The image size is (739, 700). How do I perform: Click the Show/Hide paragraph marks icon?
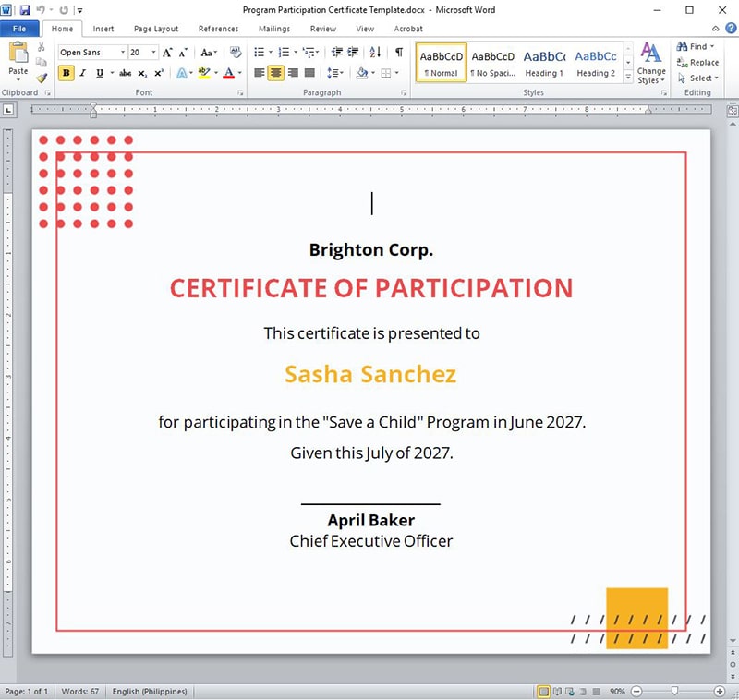(x=400, y=53)
